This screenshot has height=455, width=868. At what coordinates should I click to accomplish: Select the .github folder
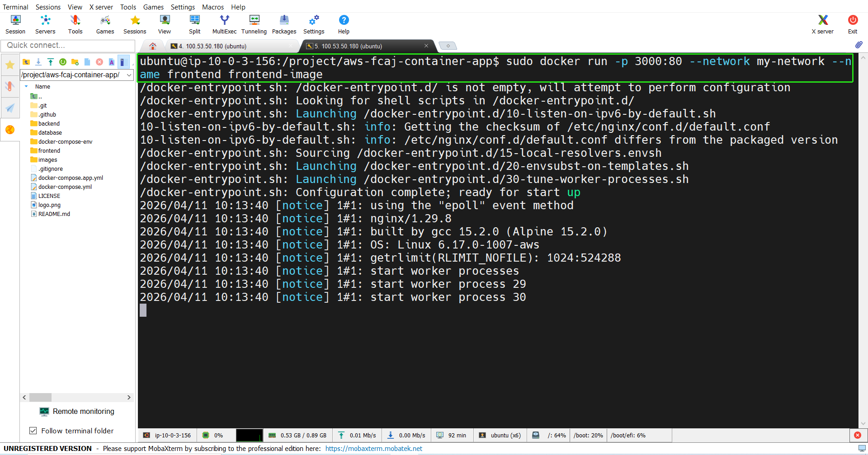point(43,114)
